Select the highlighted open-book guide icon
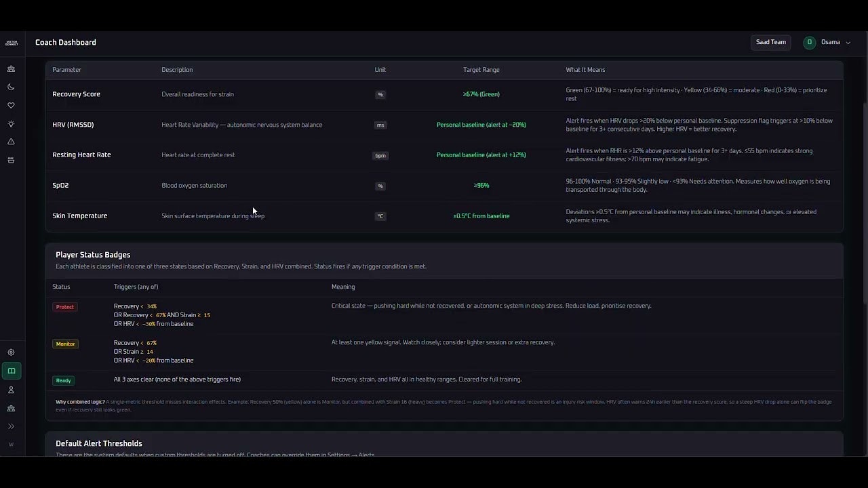868x488 pixels. tap(11, 371)
